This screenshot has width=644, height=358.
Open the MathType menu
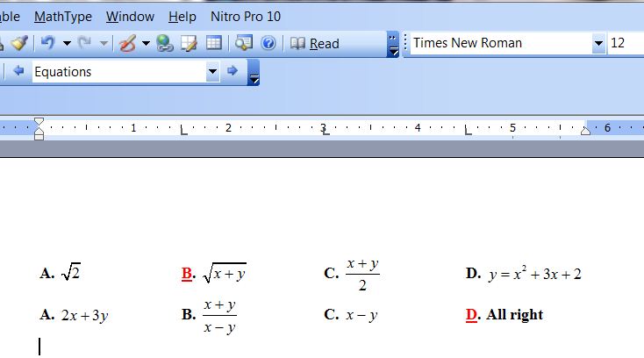pos(63,17)
